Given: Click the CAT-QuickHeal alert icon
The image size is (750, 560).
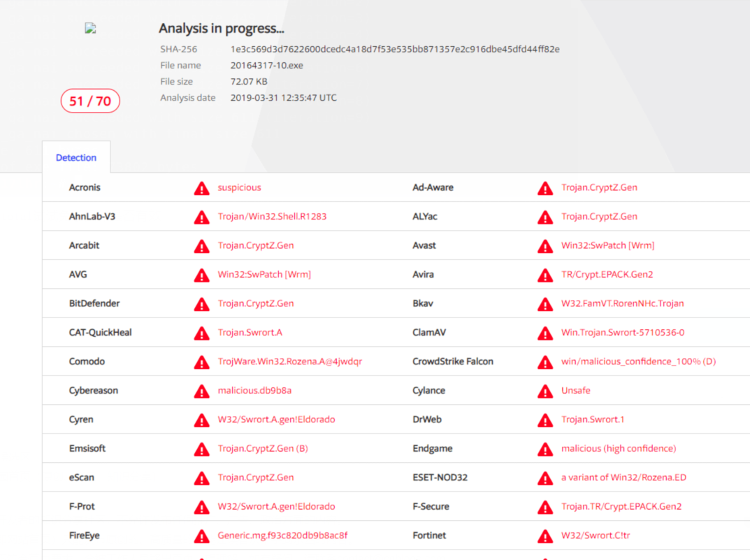Looking at the screenshot, I should point(202,333).
